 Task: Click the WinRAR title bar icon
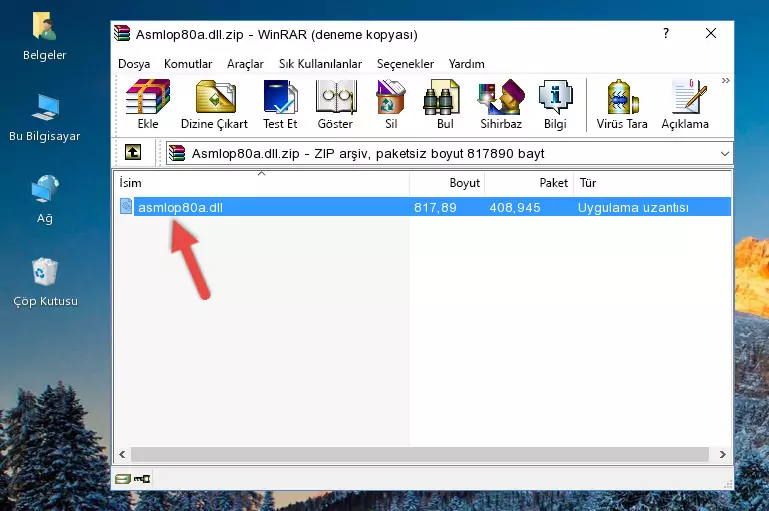(122, 34)
